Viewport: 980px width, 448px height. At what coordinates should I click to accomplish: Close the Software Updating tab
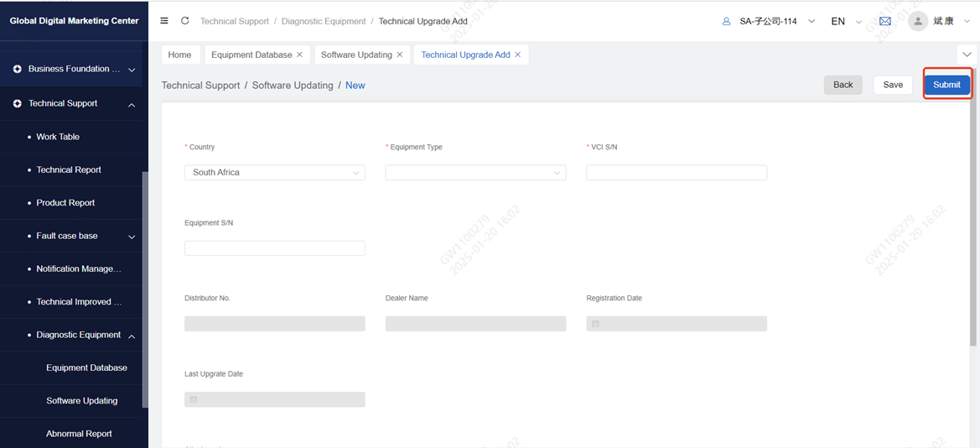pos(400,55)
